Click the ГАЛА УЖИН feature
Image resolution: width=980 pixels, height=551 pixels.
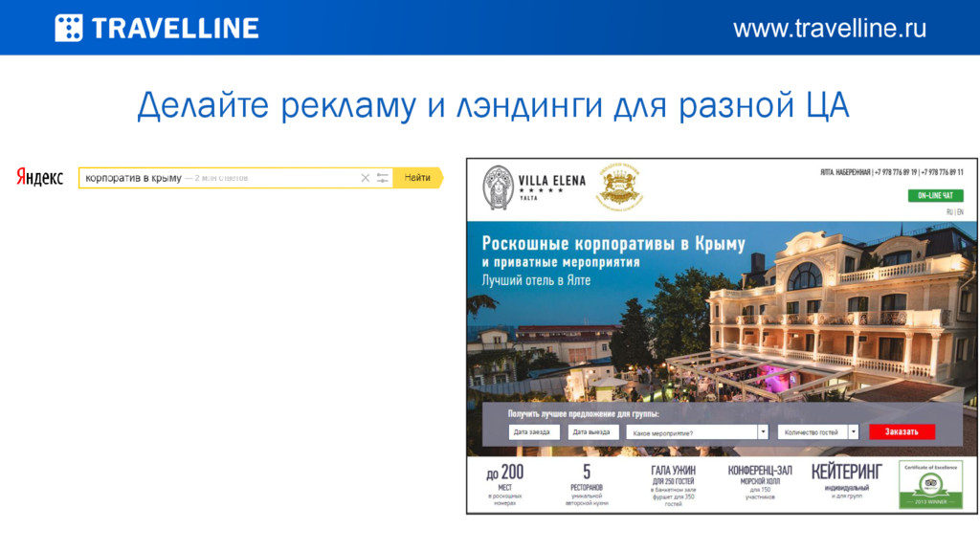coord(673,485)
